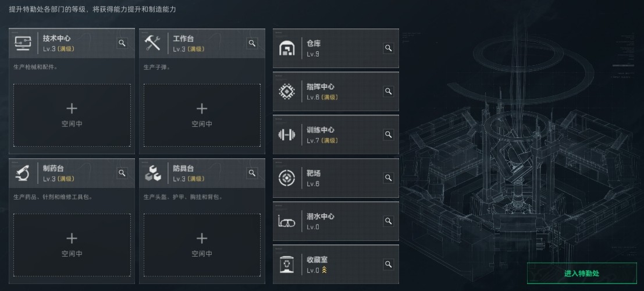Add a production task in 技术中心 slot

pyautogui.click(x=72, y=115)
